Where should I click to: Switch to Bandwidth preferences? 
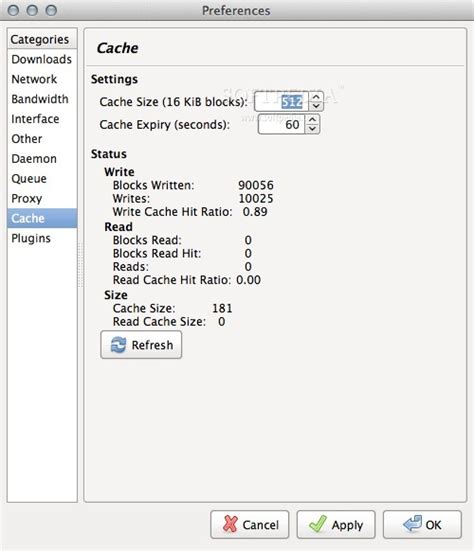[42, 99]
